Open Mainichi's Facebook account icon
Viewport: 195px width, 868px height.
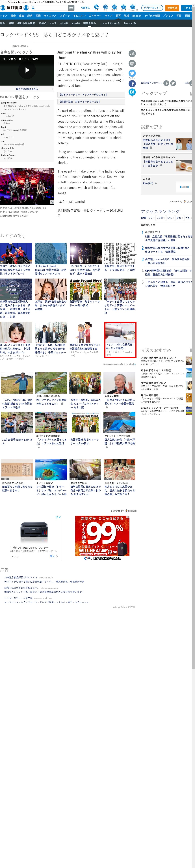click(x=166, y=83)
